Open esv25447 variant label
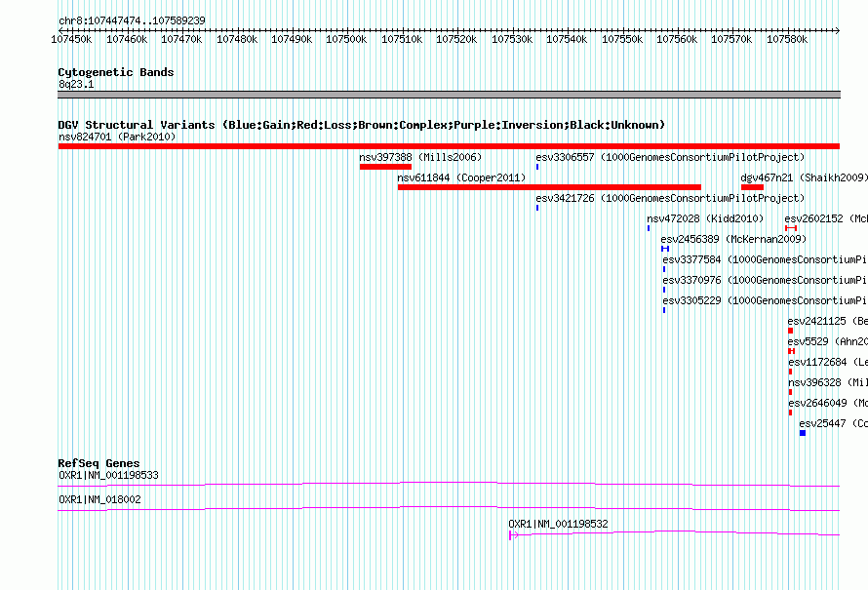This screenshot has width=868, height=590. coord(833,423)
